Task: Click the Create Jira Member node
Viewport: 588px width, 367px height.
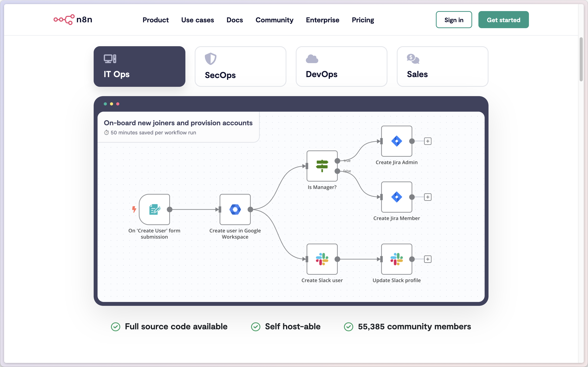Action: [396, 197]
